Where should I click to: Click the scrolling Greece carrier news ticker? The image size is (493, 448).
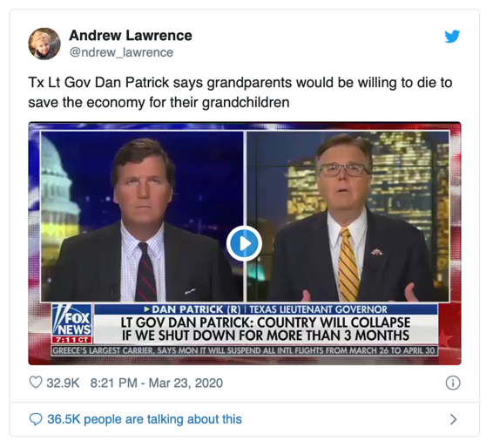click(244, 350)
